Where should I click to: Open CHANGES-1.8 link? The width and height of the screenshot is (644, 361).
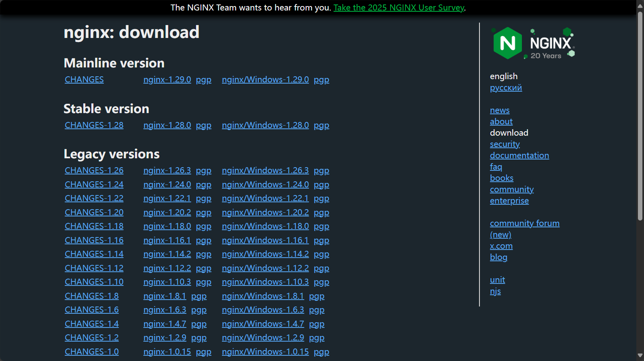(92, 296)
